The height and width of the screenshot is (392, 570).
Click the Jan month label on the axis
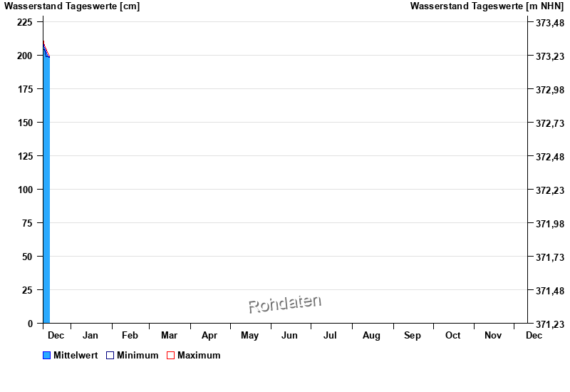(x=90, y=336)
